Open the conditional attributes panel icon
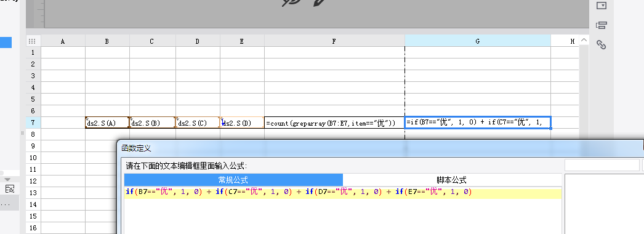The image size is (644, 234). [x=602, y=25]
